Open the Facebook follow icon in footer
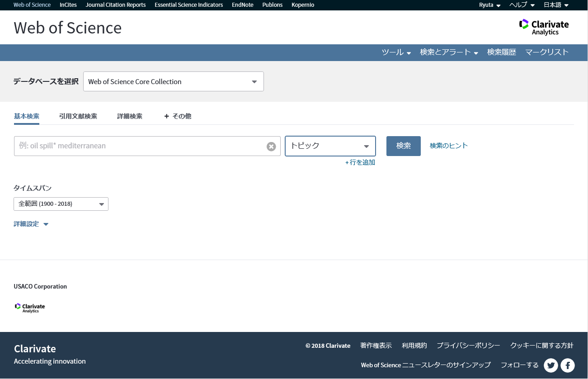The height and width of the screenshot is (379, 588). (x=568, y=365)
